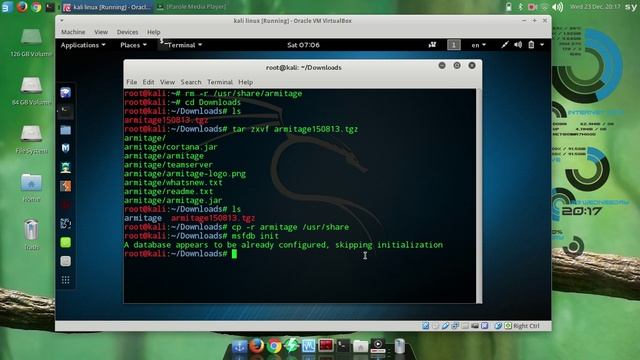Click the host panel volume speaker icon

pyautogui.click(x=558, y=7)
